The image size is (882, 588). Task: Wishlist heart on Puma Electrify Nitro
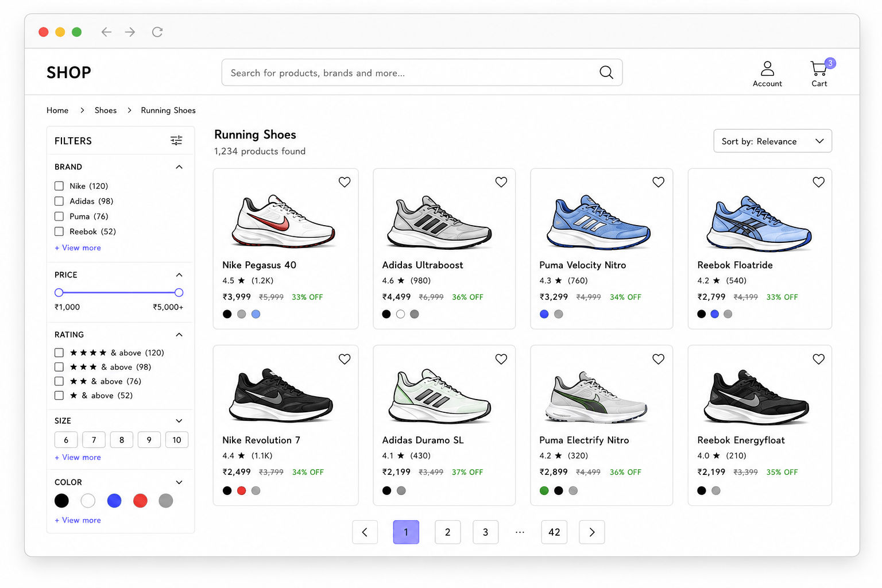click(659, 359)
